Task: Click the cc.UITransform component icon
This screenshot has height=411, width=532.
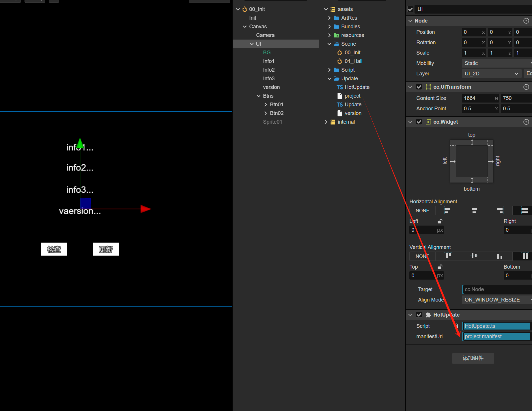Action: [x=428, y=87]
